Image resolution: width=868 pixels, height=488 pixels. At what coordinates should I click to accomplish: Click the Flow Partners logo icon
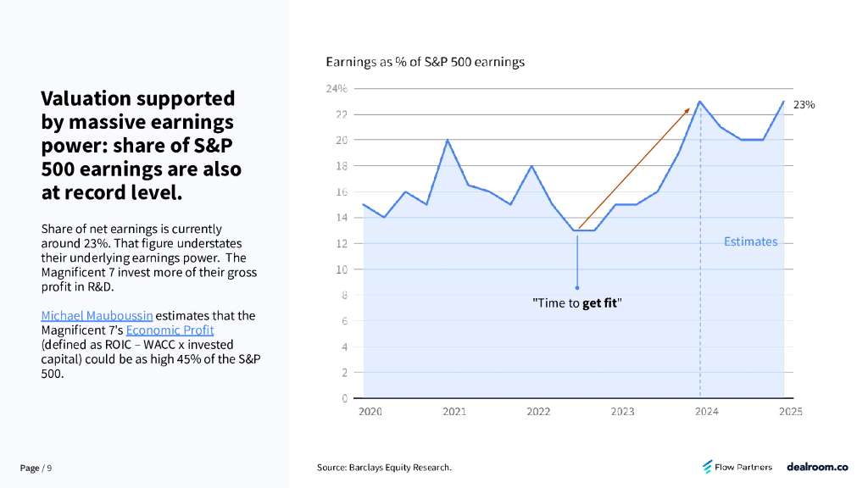click(x=708, y=467)
